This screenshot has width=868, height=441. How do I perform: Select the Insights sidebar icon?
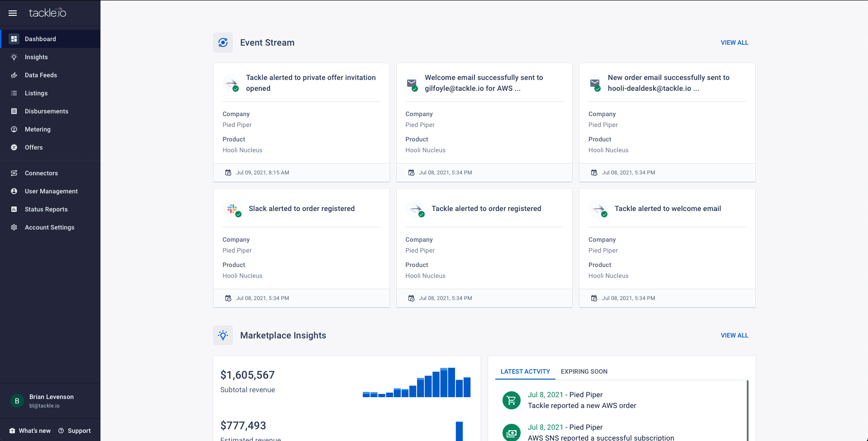pos(14,57)
